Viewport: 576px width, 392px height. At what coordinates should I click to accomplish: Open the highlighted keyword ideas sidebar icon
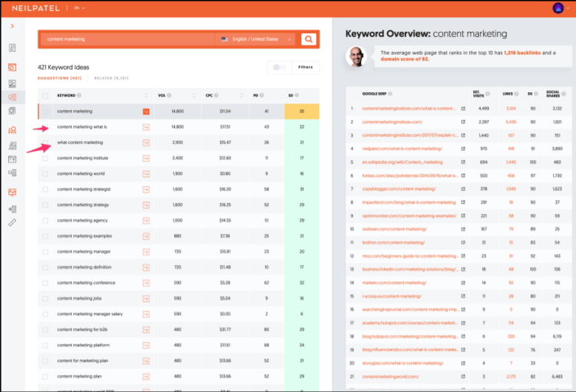(12, 97)
